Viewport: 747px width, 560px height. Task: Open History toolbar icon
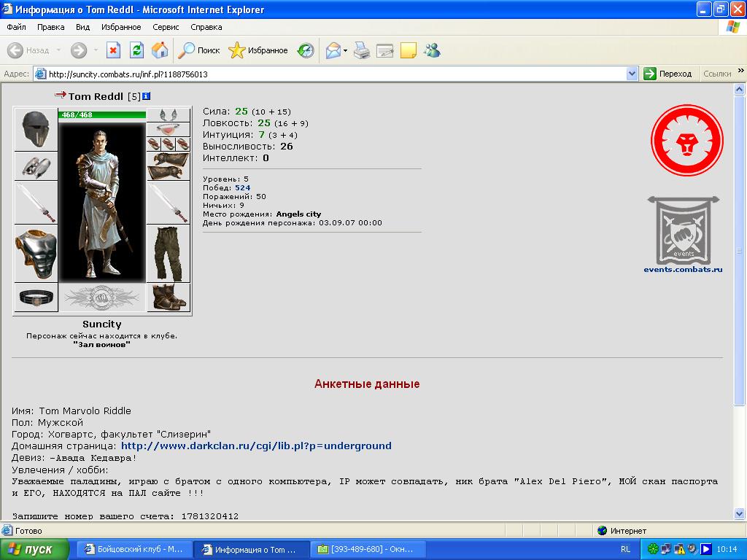click(x=306, y=50)
